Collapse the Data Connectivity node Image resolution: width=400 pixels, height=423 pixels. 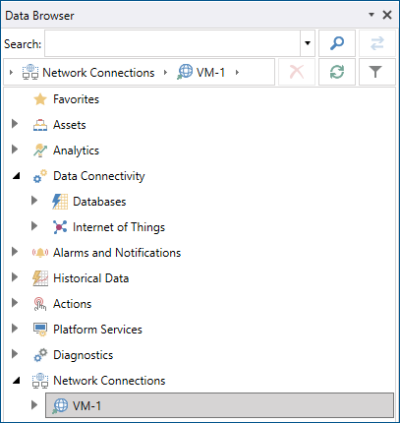pos(16,176)
